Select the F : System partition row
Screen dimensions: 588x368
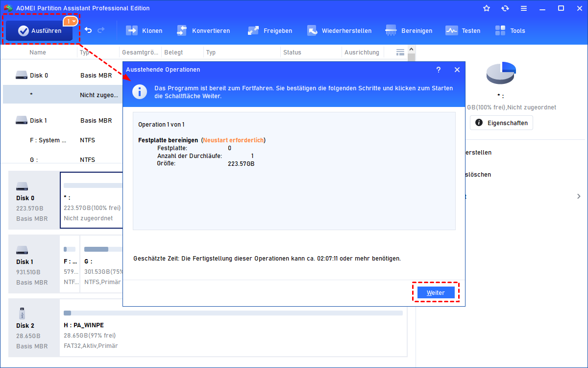coord(63,140)
